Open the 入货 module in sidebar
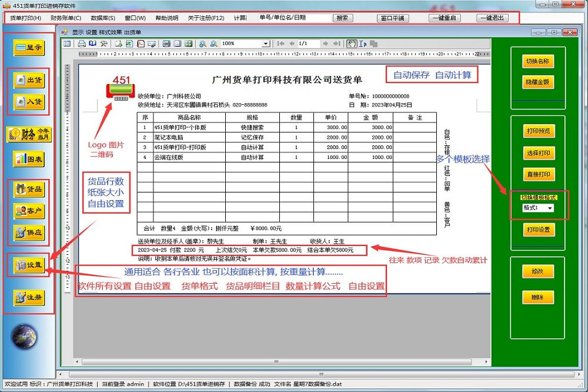Screen dimensions: 588x392 coord(29,102)
